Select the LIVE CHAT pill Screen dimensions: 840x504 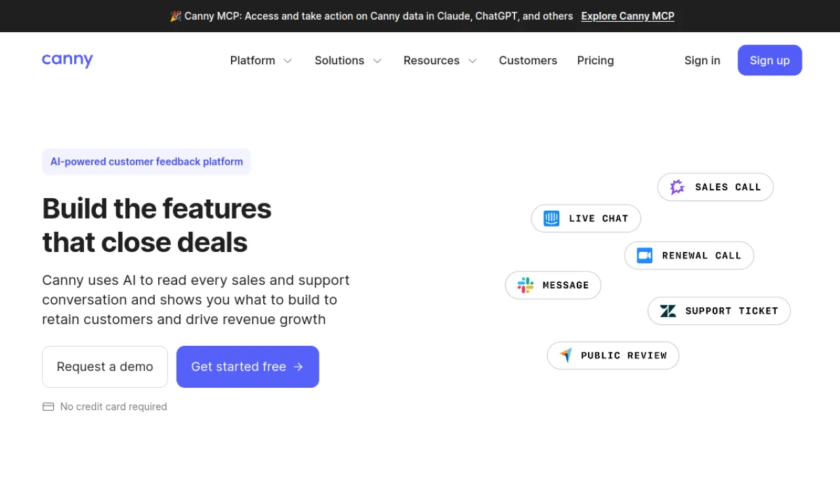click(x=585, y=219)
